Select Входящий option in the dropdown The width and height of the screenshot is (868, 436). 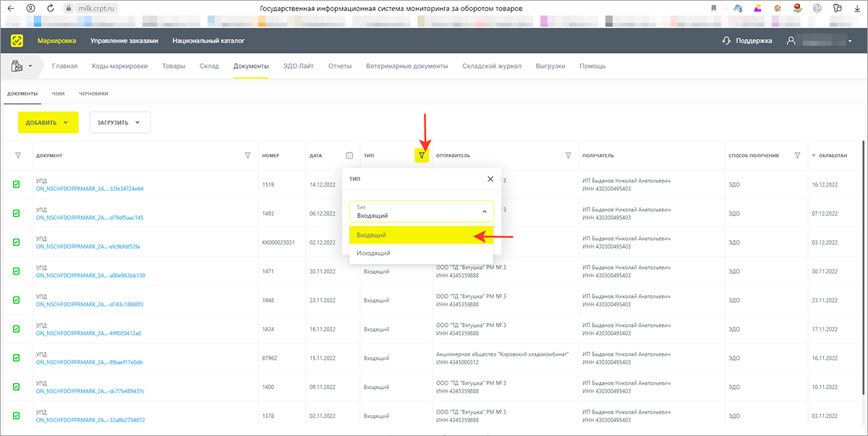(x=421, y=235)
